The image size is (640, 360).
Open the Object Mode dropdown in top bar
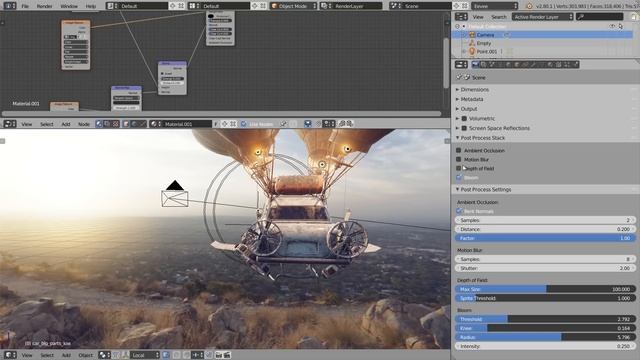pos(293,6)
